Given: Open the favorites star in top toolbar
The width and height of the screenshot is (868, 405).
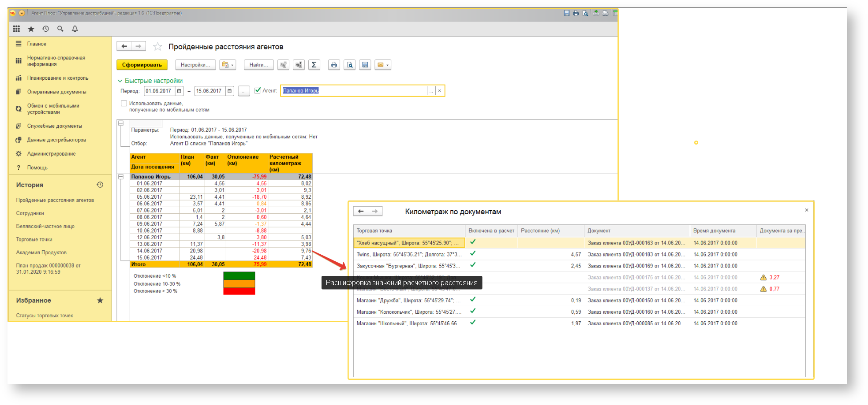Looking at the screenshot, I should tap(31, 29).
